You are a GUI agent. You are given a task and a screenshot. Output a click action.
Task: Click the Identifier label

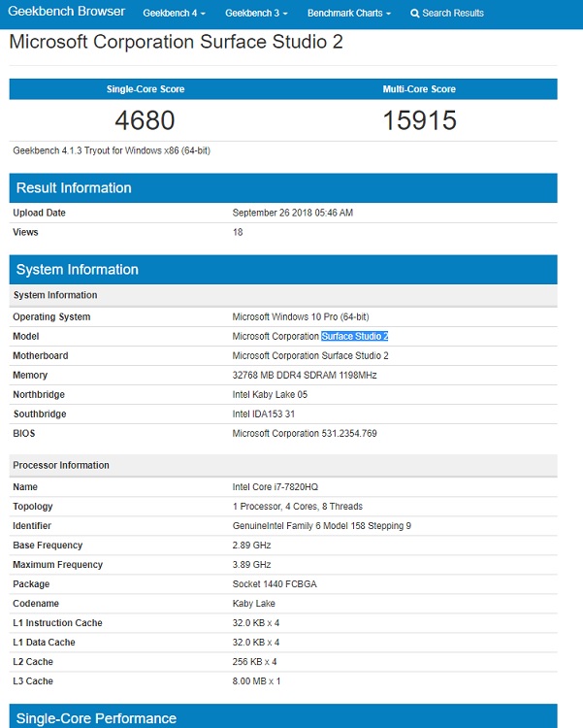pyautogui.click(x=32, y=526)
